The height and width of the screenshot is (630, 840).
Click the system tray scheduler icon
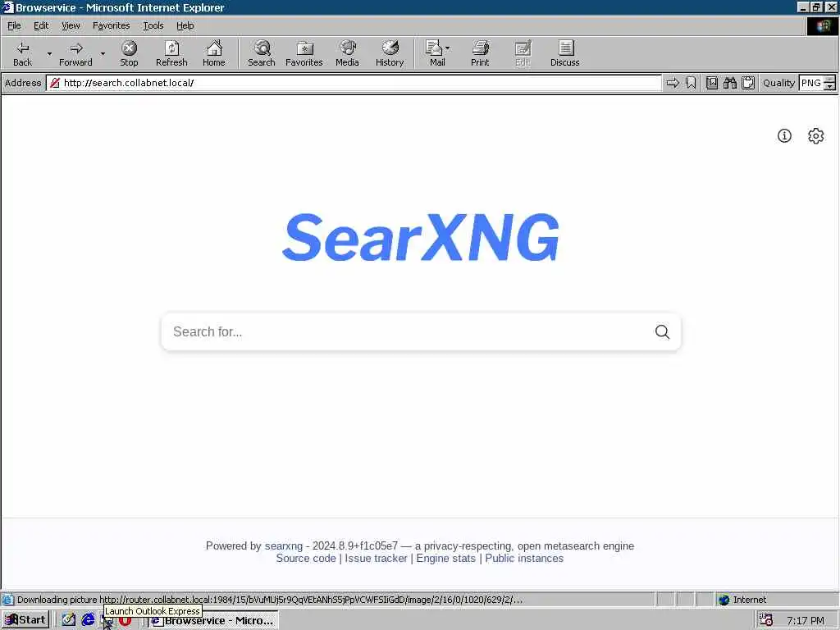coord(766,620)
